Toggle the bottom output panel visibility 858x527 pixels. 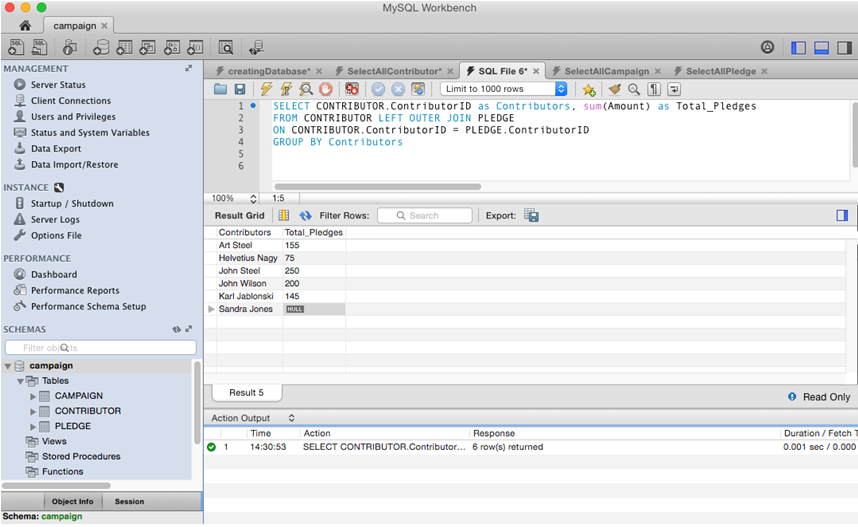(x=821, y=47)
